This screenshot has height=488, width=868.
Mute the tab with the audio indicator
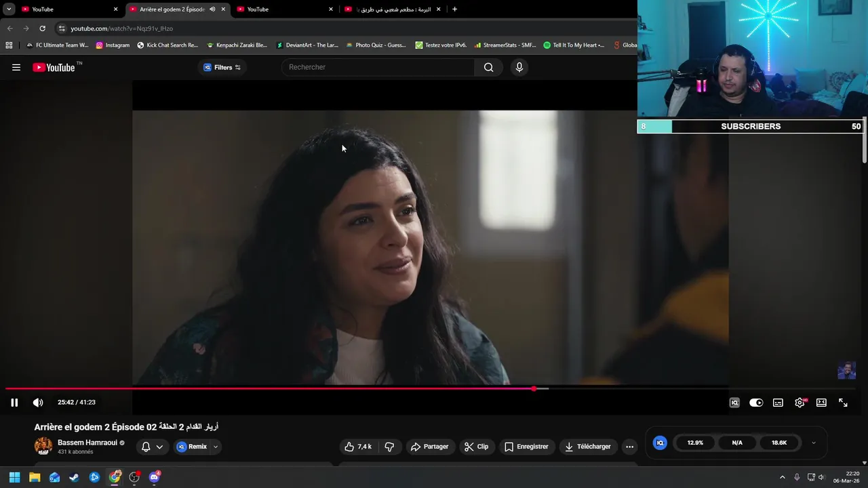212,9
